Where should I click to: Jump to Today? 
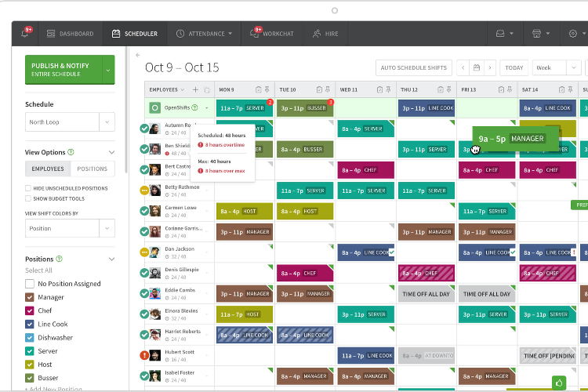[514, 67]
